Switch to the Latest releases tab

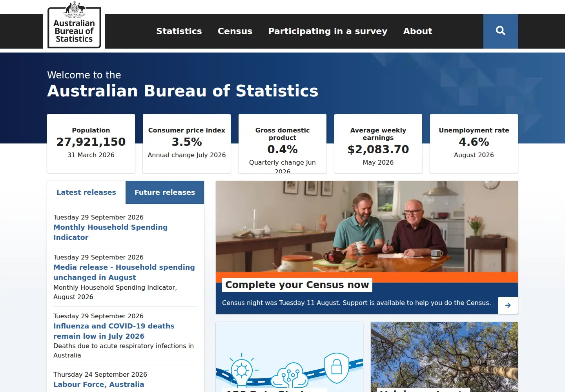[x=86, y=192]
